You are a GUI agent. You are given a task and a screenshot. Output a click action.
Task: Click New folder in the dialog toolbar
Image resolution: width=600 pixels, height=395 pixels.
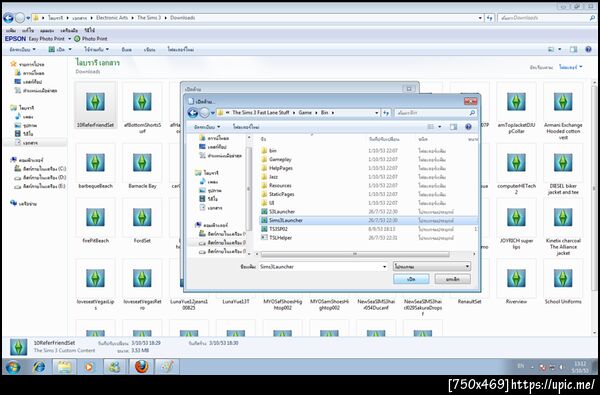click(246, 127)
